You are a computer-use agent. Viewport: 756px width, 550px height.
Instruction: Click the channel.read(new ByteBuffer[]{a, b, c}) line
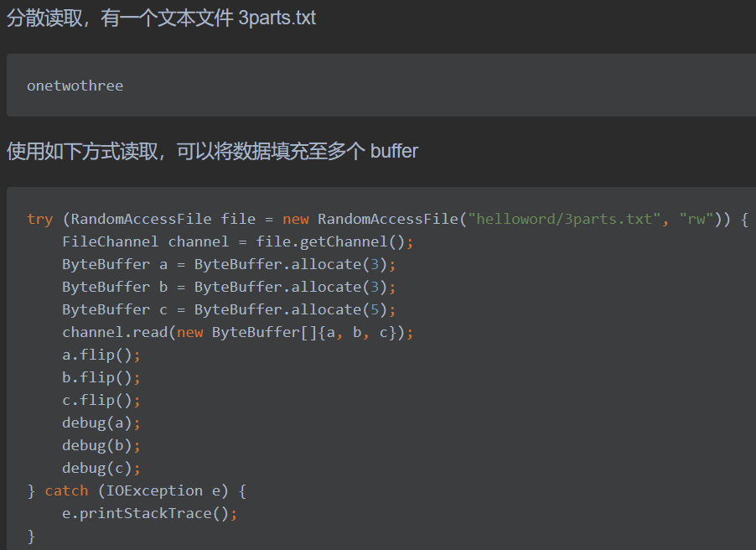click(x=238, y=332)
